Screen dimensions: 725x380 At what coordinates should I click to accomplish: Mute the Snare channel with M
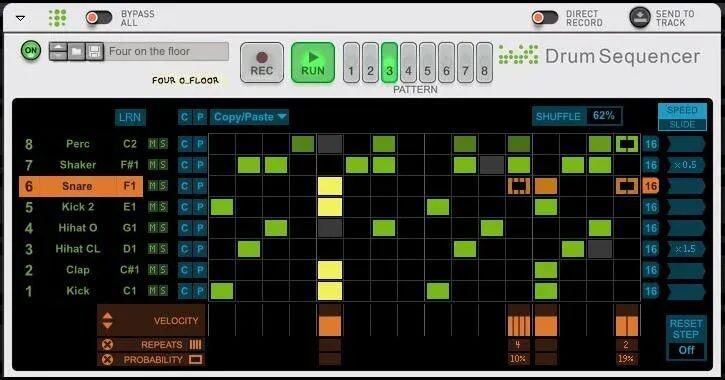pos(153,186)
